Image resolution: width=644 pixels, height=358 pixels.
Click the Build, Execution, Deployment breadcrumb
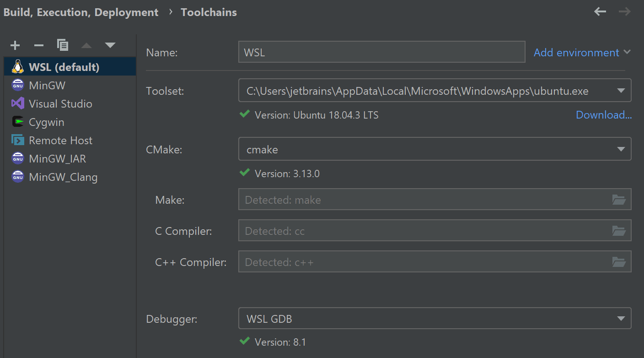(x=81, y=12)
